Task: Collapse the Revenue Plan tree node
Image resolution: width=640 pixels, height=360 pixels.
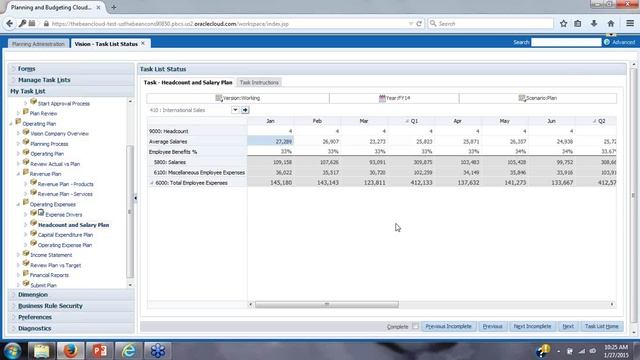Action: tap(18, 174)
